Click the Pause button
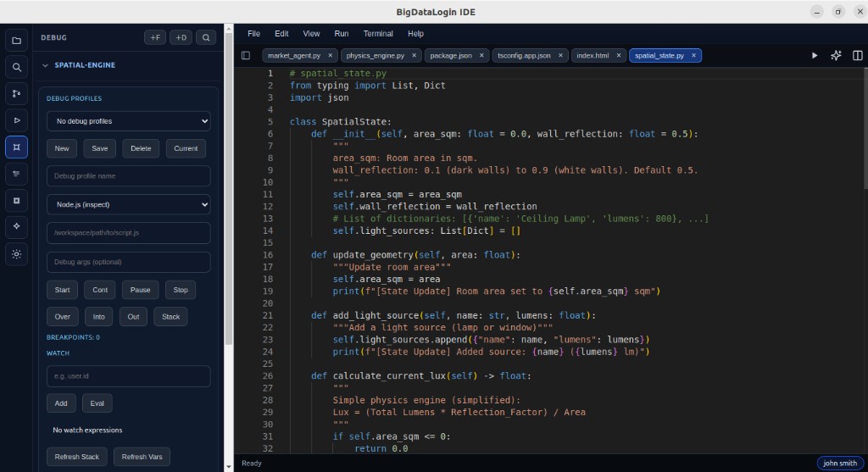Viewport: 868px width, 472px height. pos(140,290)
